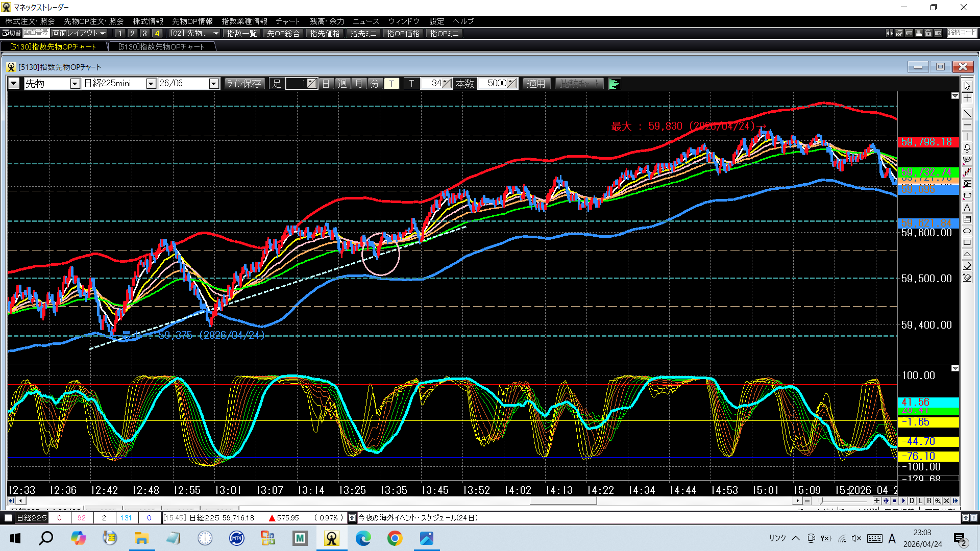Image resolution: width=980 pixels, height=551 pixels.
Task: Open the 日経225mini symbol dropdown
Action: [x=151, y=84]
